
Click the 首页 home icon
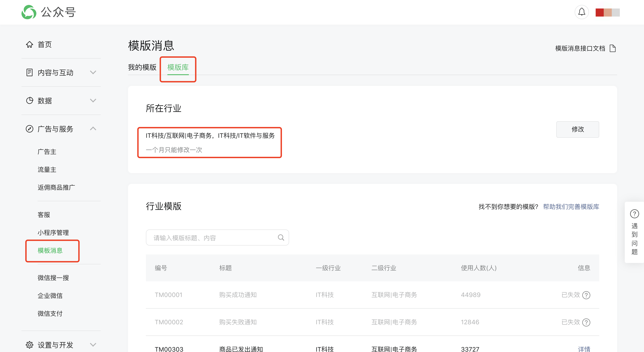coord(30,45)
